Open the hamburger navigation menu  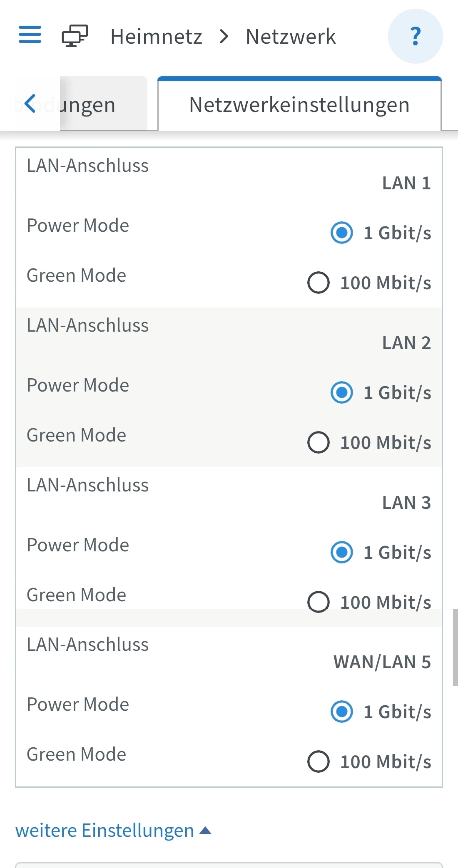point(30,35)
